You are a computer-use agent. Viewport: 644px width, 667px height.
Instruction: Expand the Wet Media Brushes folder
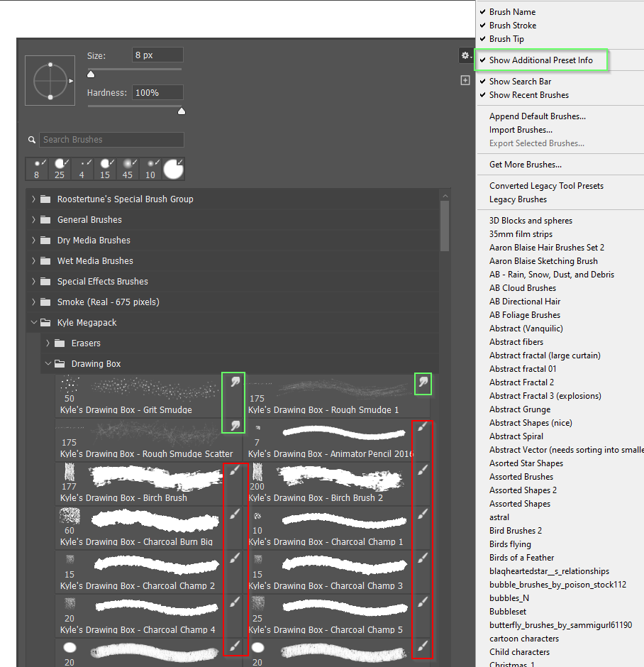pos(33,260)
